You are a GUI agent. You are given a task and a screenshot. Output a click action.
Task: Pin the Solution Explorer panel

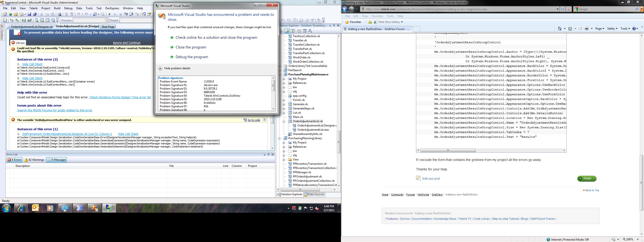click(334, 26)
